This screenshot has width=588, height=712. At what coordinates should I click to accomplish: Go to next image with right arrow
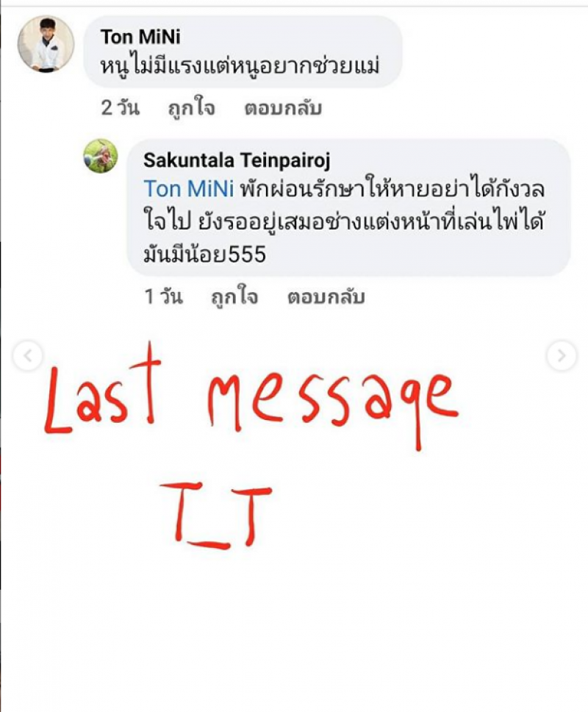pos(562,355)
